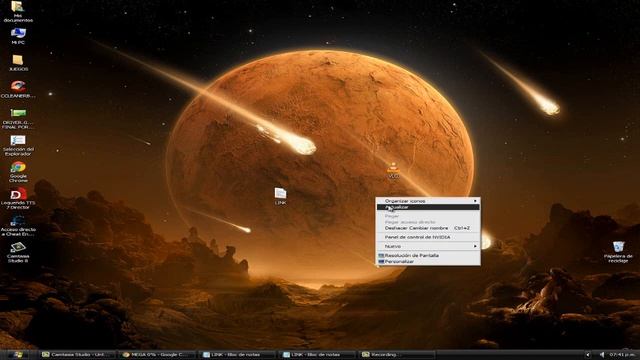
Task: Click the Organizar iconos submenu arrow
Action: tap(475, 201)
